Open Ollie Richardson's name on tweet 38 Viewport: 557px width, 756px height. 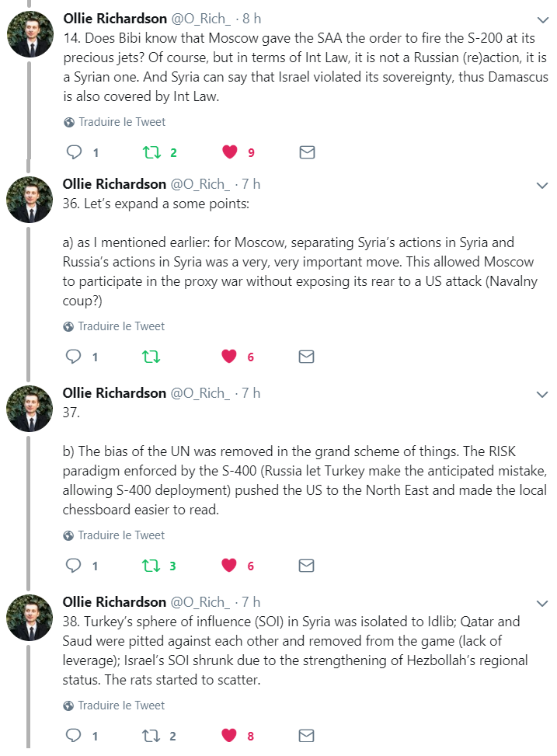pos(114,602)
